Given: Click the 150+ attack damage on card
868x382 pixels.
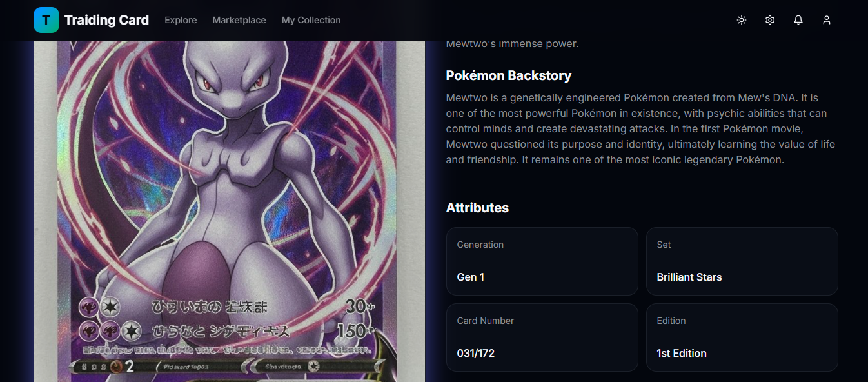Looking at the screenshot, I should [357, 332].
